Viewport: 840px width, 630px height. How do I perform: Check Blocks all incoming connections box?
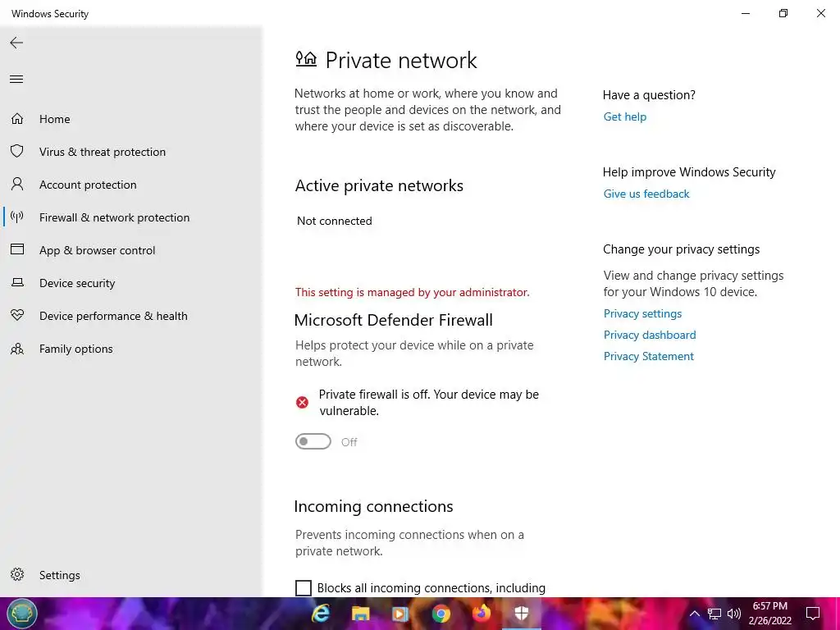click(x=304, y=587)
